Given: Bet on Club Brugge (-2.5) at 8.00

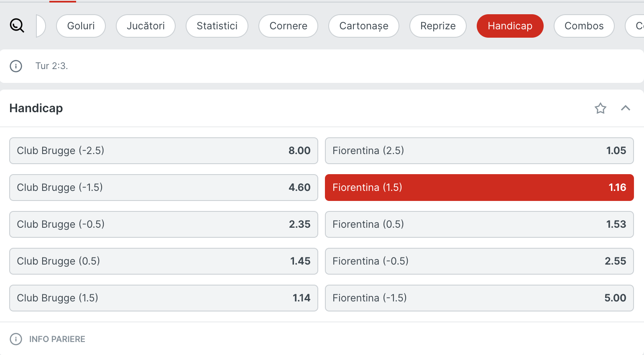Looking at the screenshot, I should 164,151.
